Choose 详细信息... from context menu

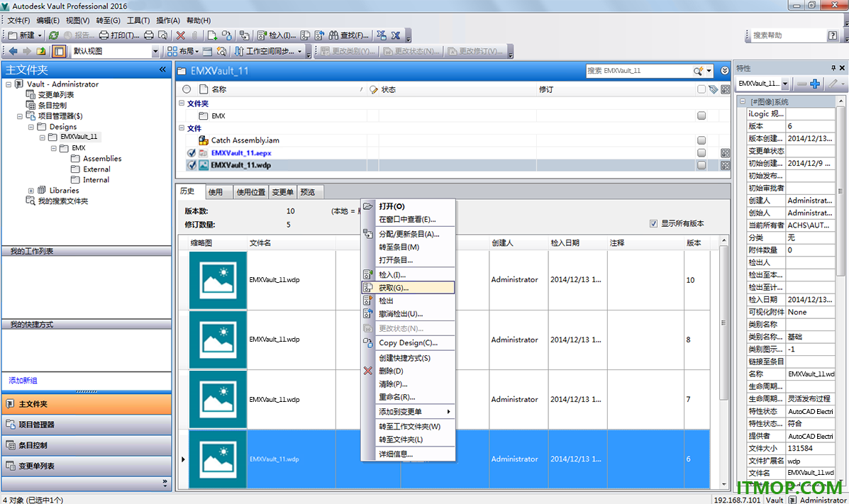(x=408, y=454)
